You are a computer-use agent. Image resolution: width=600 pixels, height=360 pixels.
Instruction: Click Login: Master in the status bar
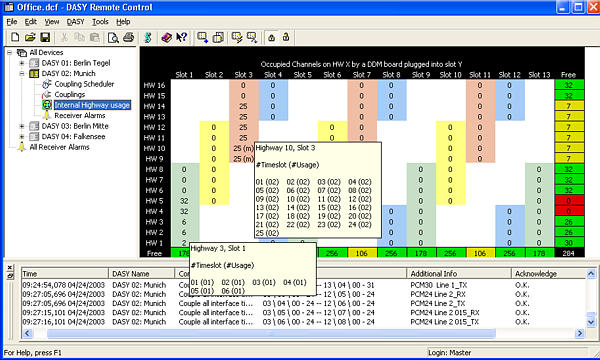click(449, 352)
